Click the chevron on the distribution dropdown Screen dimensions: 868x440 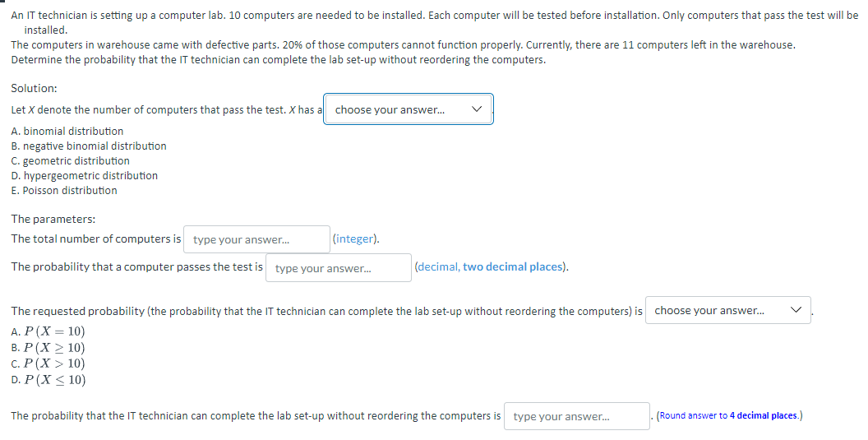pyautogui.click(x=477, y=109)
